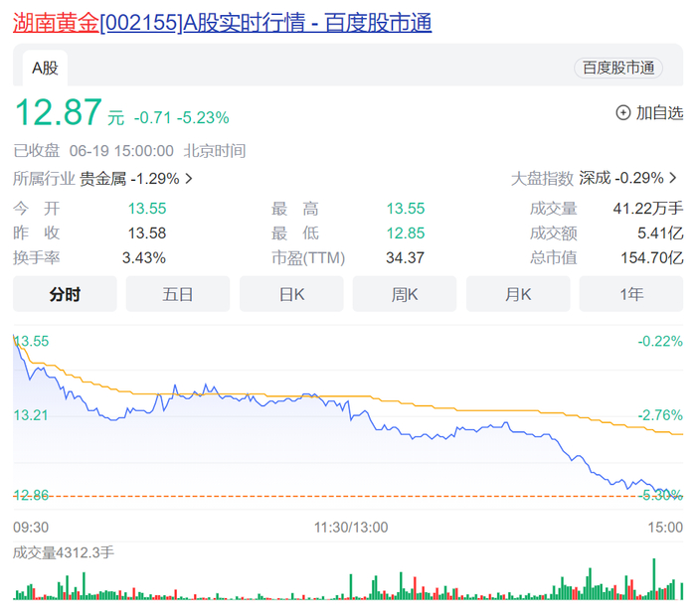Click the -2.76% chart axis label
Screen dimensions: 696x616
coord(660,415)
